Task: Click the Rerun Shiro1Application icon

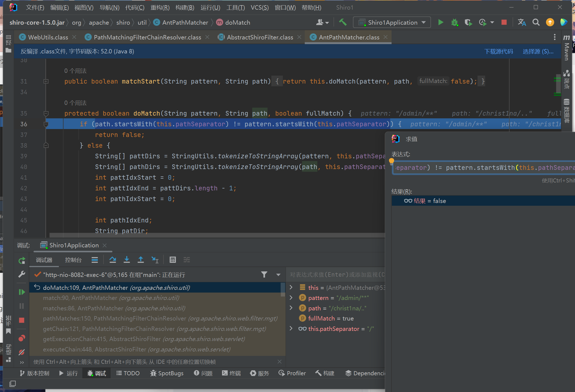Action: [x=22, y=261]
